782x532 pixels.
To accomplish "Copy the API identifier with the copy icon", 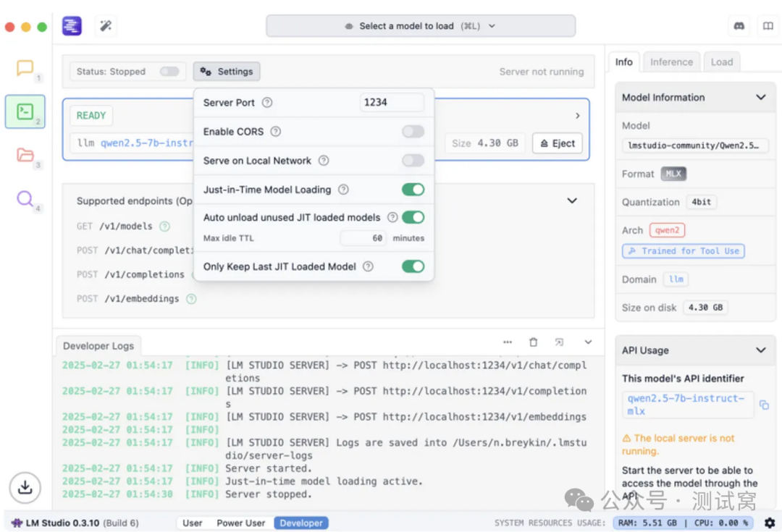I will pos(764,405).
